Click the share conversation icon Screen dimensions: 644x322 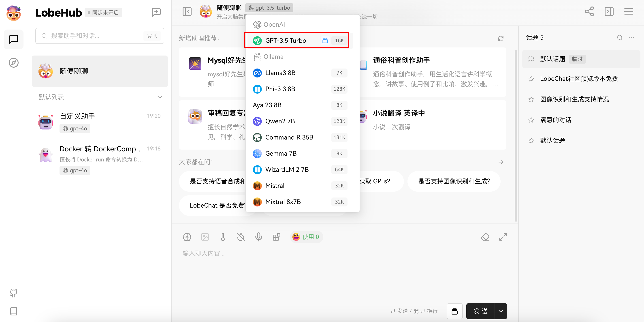click(x=589, y=11)
